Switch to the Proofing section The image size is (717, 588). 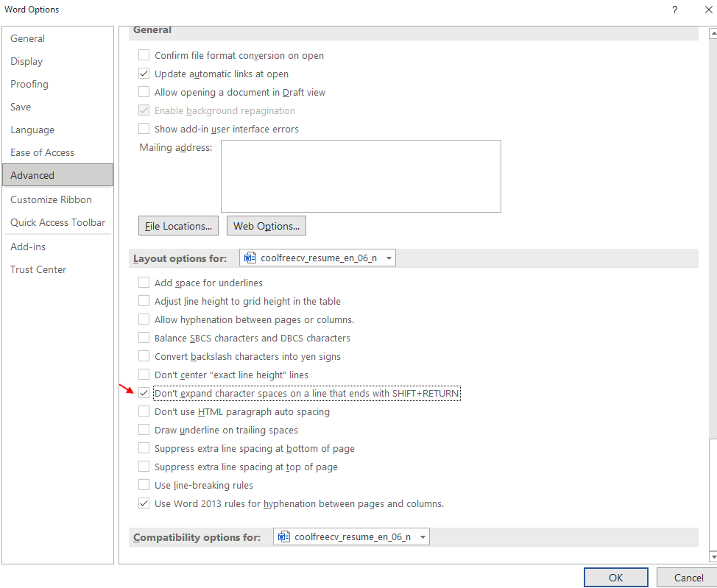(x=29, y=84)
